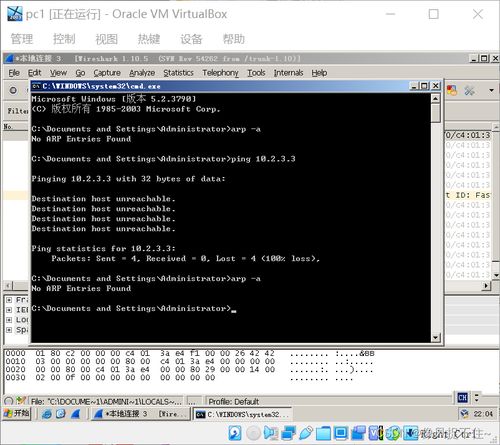Open VirtualBox 热键 menu
Viewport: 500px width, 445px height.
coord(149,39)
